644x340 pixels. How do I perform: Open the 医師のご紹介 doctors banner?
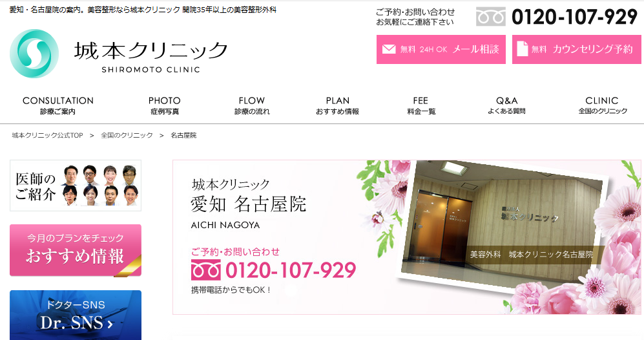76,186
